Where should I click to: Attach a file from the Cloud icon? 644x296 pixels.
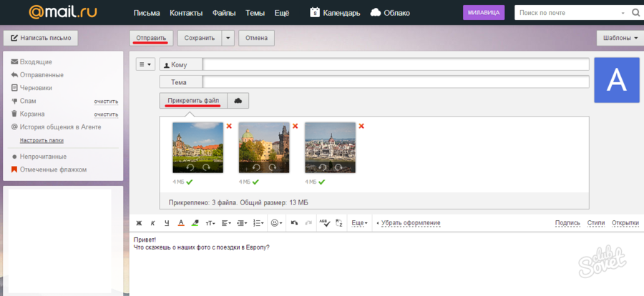point(238,101)
